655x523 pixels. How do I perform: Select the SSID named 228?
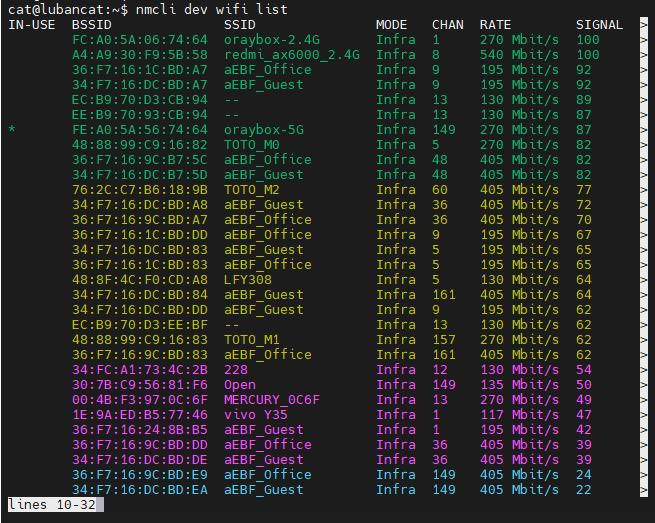[x=236, y=370]
